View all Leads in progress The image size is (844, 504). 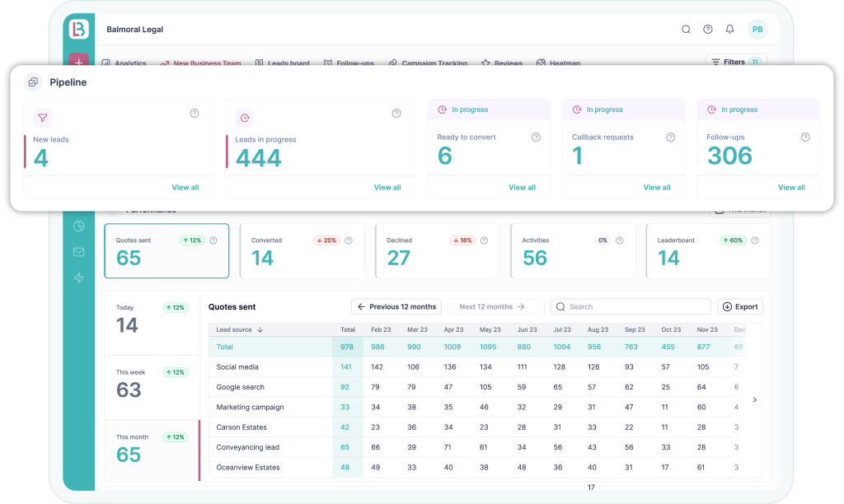coord(387,188)
